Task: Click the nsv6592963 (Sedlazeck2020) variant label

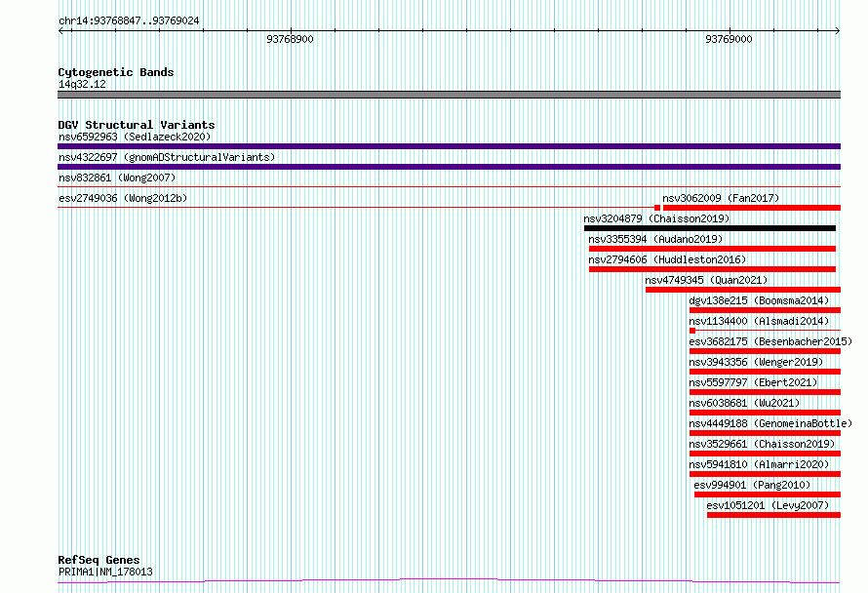Action: 135,137
